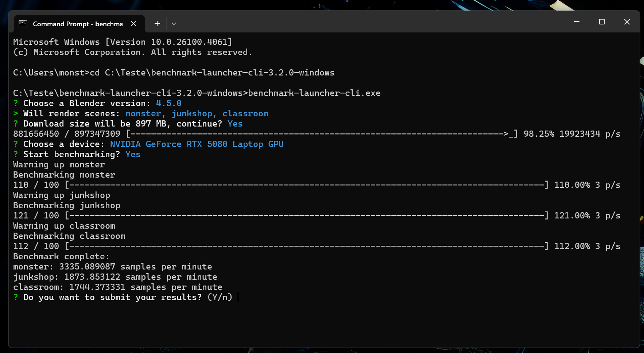
Task: Expand the profile dropdown chevron in the title bar
Action: point(174,24)
